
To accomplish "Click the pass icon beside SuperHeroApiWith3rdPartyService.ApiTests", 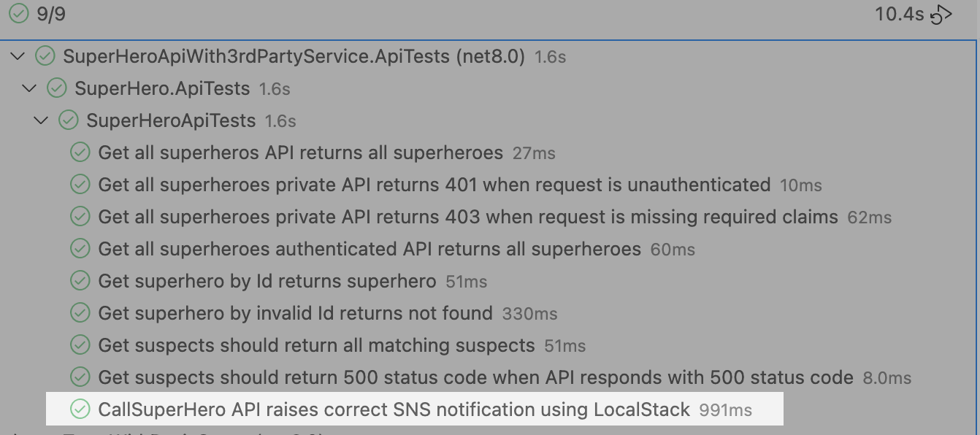I will [x=45, y=56].
